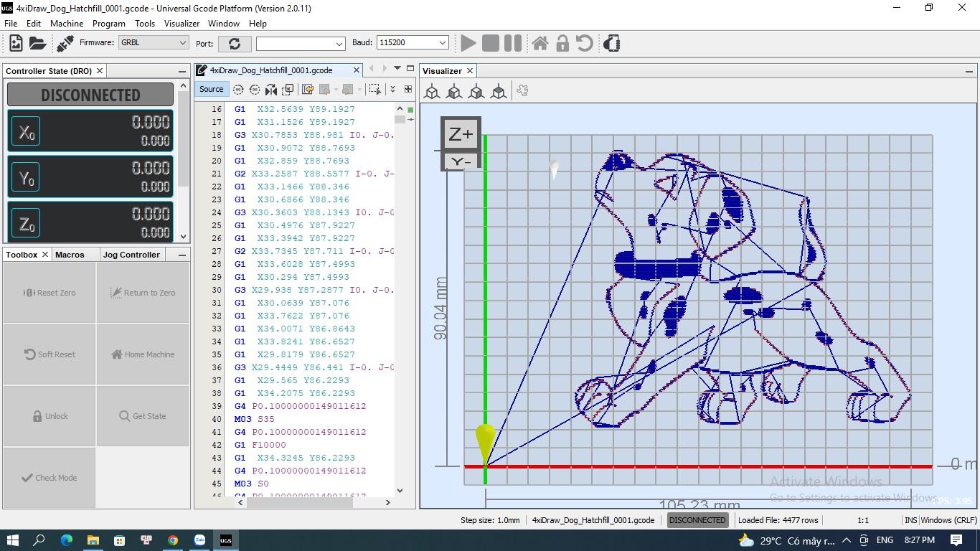The height and width of the screenshot is (551, 980).
Task: Minimize the Toolbox panel group
Action: tap(182, 255)
